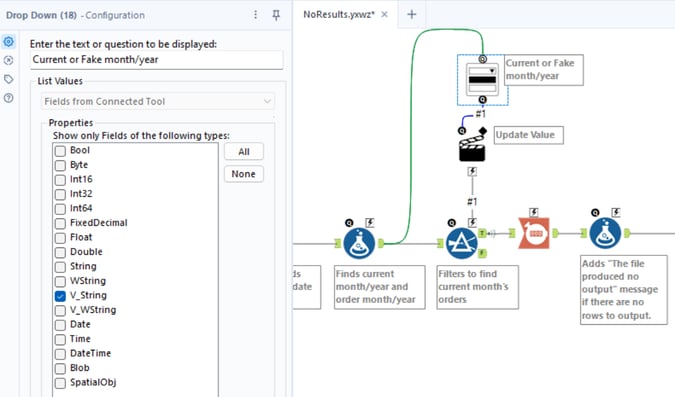The height and width of the screenshot is (397, 675).
Task: Open the configuration panel three-dot options menu
Action: tap(255, 15)
